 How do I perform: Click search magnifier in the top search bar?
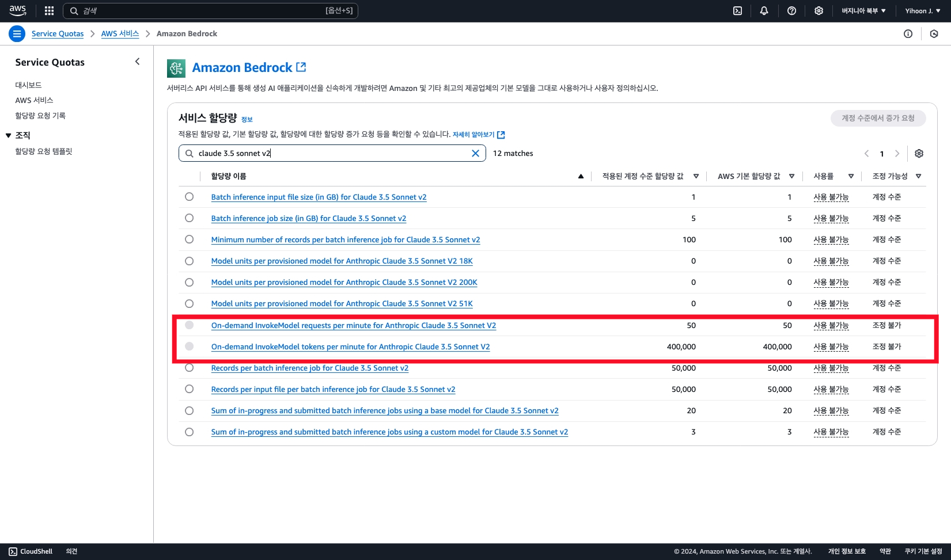[x=74, y=11]
